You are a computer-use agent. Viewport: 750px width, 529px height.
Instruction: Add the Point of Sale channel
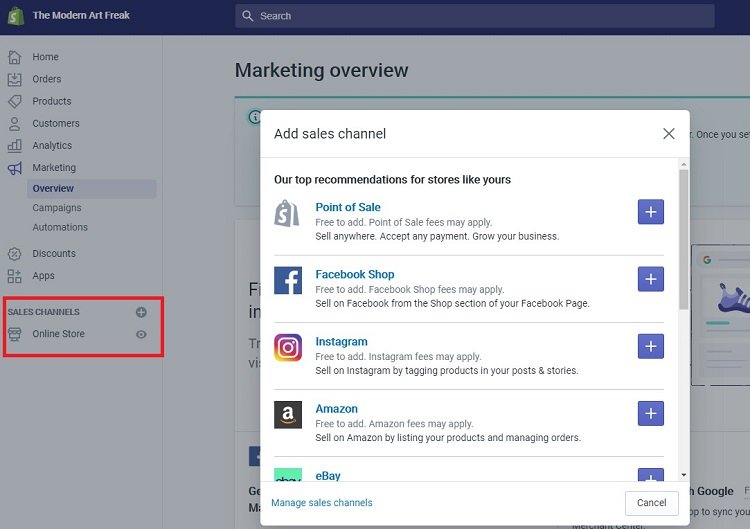651,212
